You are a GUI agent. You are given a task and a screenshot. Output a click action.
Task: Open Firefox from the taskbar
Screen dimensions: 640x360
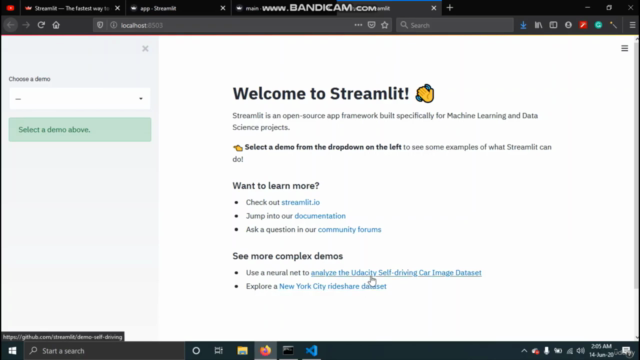pos(265,351)
